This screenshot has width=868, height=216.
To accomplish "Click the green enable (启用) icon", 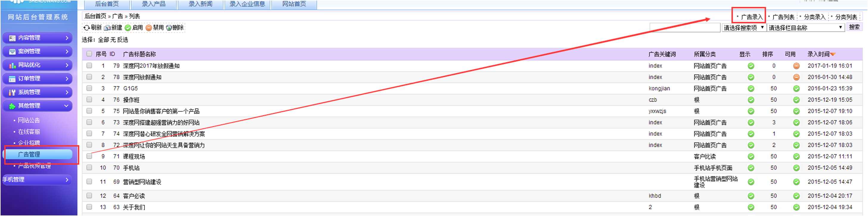I will tap(128, 28).
